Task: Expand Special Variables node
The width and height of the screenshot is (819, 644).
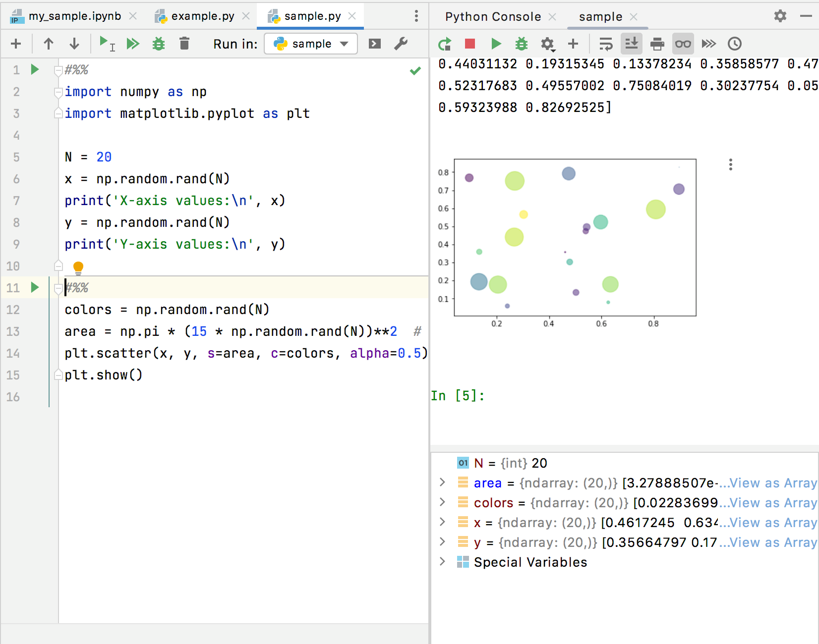Action: 442,561
